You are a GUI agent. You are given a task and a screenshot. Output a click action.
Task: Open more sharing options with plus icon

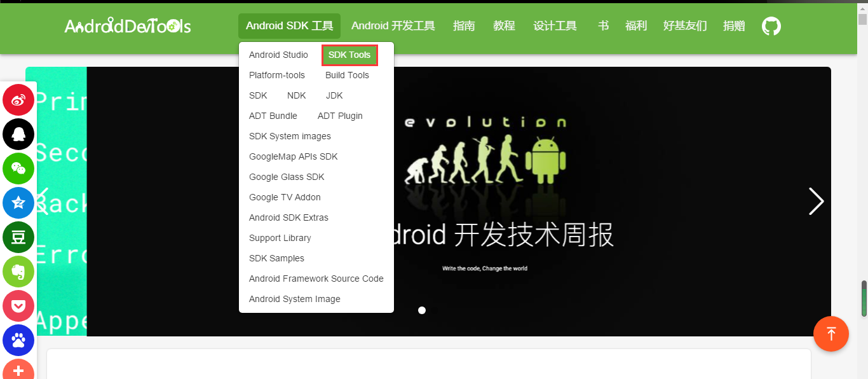(18, 370)
